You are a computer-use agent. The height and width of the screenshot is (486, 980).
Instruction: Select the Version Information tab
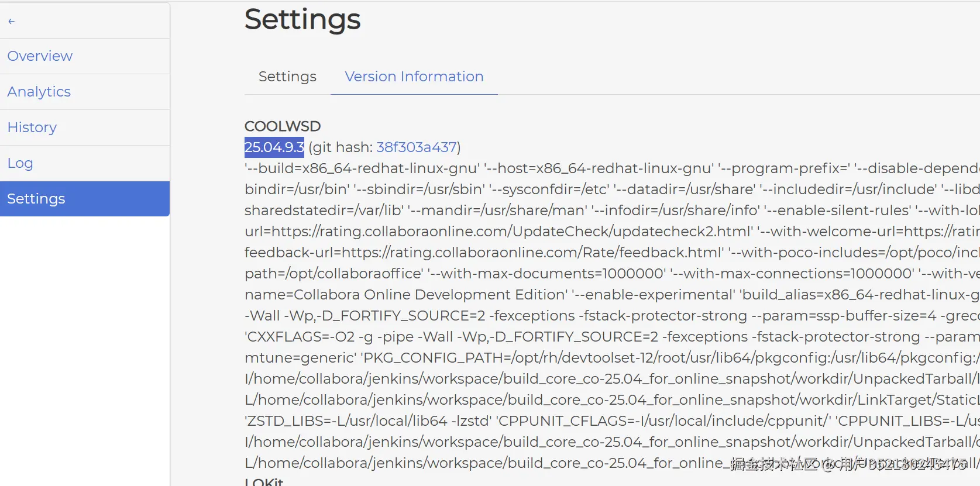point(414,77)
